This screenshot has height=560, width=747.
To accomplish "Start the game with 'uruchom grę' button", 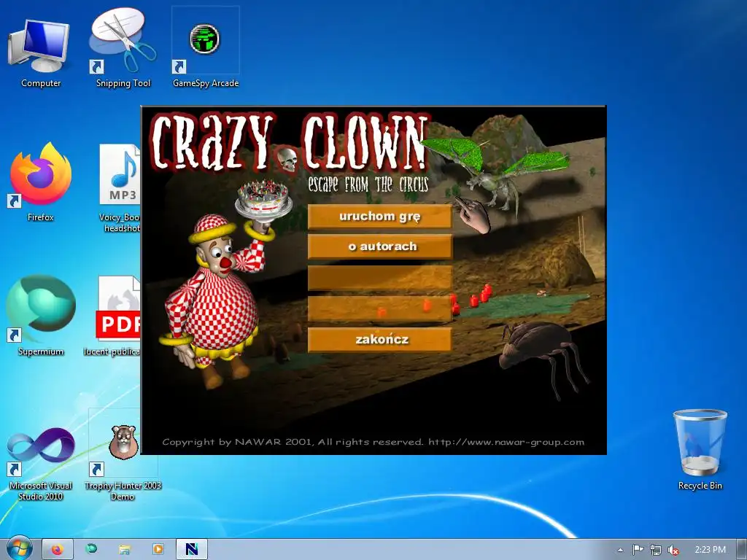I will coord(379,217).
